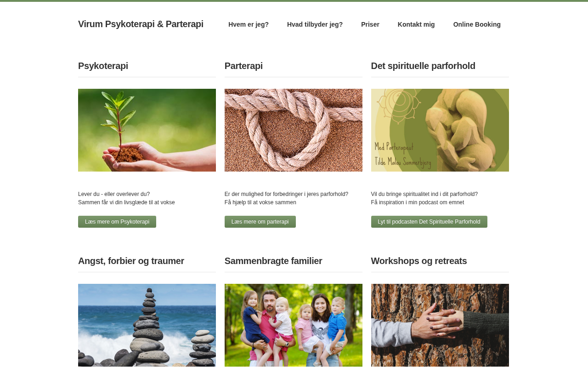Open the family photo under Sammenbragte familier
Screen dimensions: 588x368
coord(294,325)
